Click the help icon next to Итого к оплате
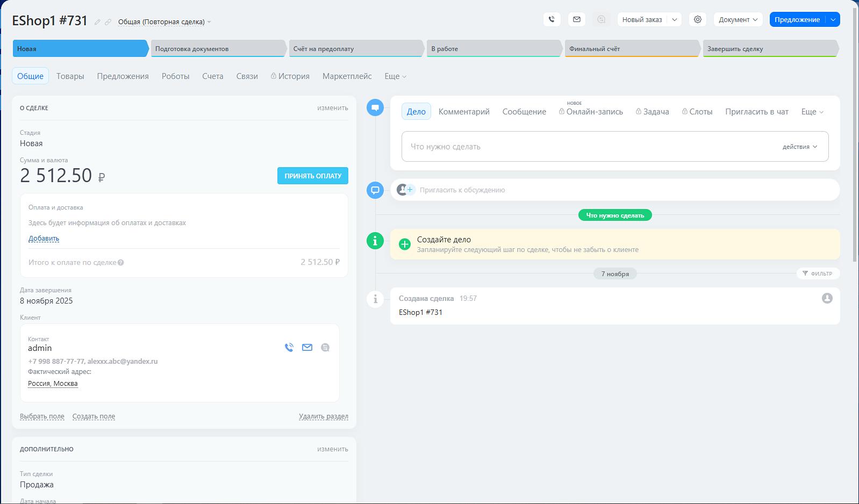Viewport: 859px width, 504px height. point(121,263)
